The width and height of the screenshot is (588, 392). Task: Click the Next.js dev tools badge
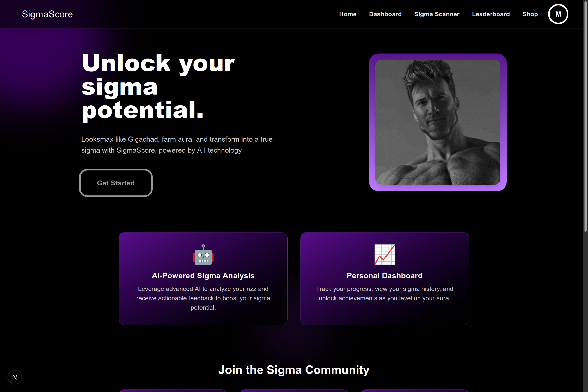(x=15, y=377)
